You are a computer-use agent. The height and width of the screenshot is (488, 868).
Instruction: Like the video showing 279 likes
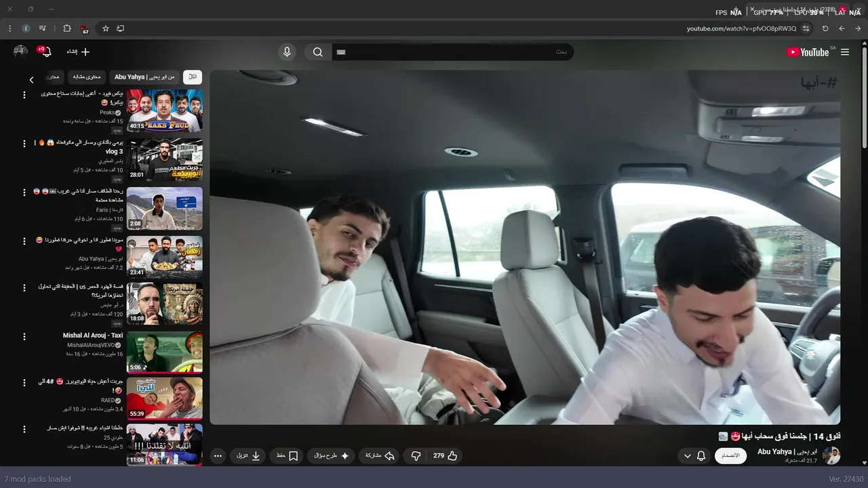pos(446,456)
